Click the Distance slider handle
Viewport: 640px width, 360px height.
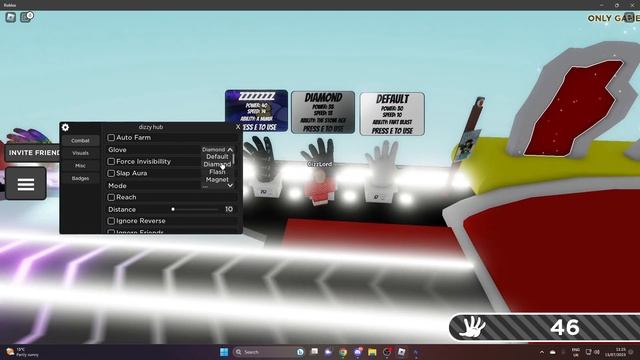click(173, 209)
